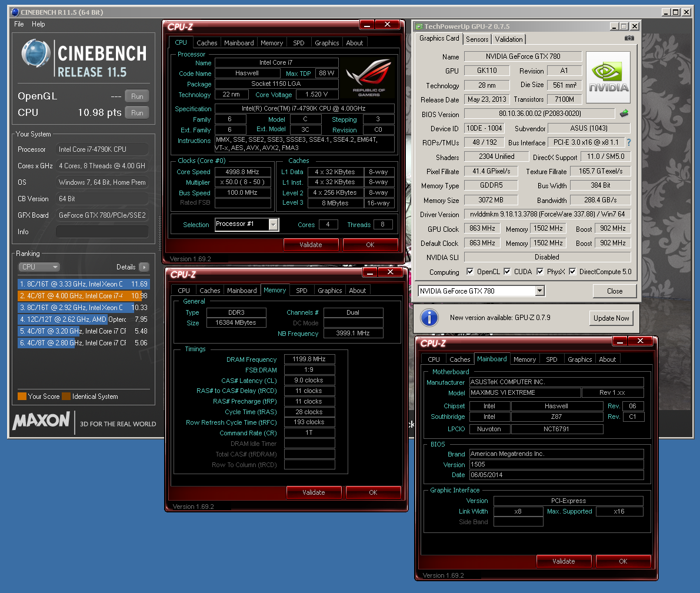This screenshot has height=593, width=700.
Task: Open Graphics tab in memory CPU-Z window
Action: (330, 291)
